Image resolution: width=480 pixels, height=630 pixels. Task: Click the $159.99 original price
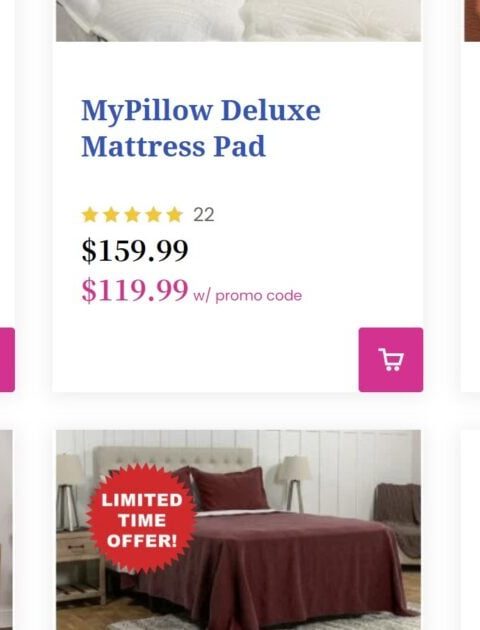(135, 250)
